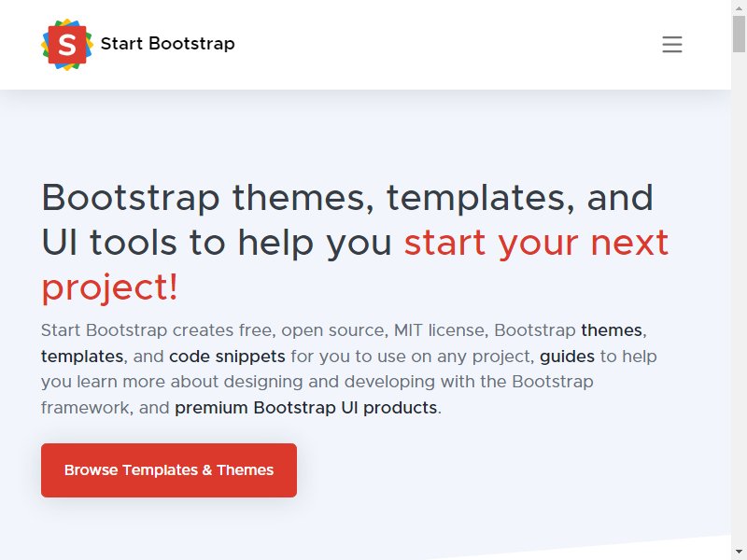Screen dimensions: 747x560
Task: Click the scrollbar up arrow
Action: pos(739,7)
